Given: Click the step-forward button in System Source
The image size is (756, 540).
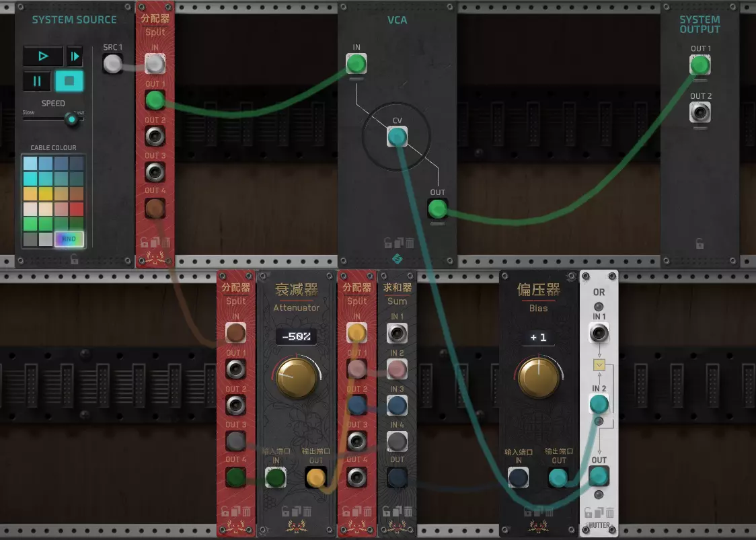Looking at the screenshot, I should pos(75,56).
